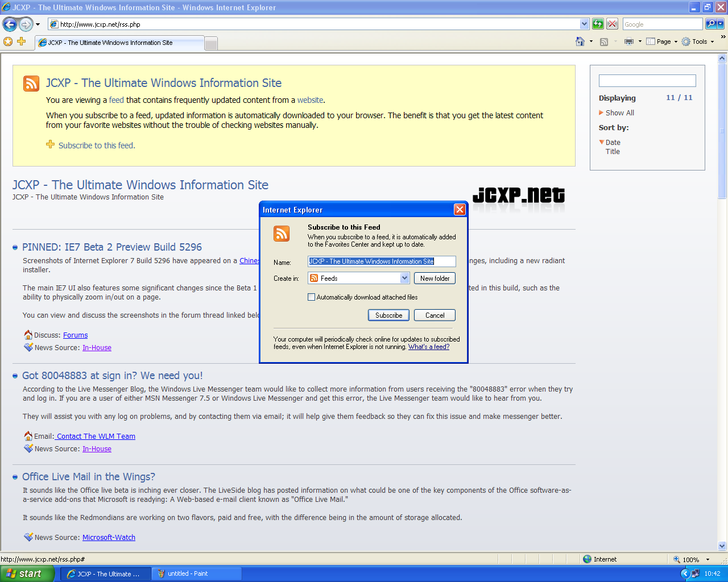Viewport: 728px width, 582px height.
Task: Click the Google search box
Action: pyautogui.click(x=663, y=24)
